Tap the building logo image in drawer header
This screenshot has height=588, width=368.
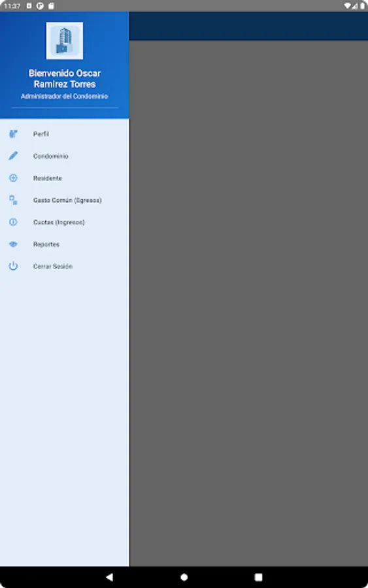coord(65,41)
